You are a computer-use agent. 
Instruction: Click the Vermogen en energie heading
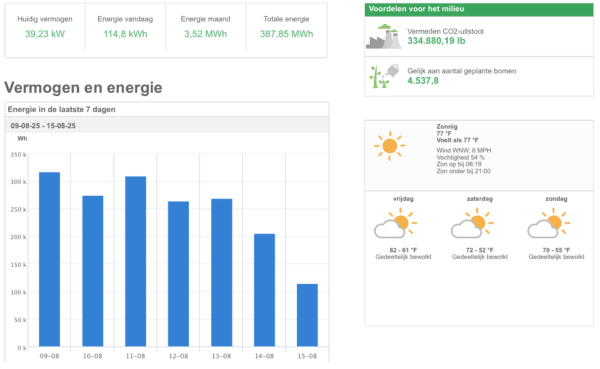click(x=83, y=88)
